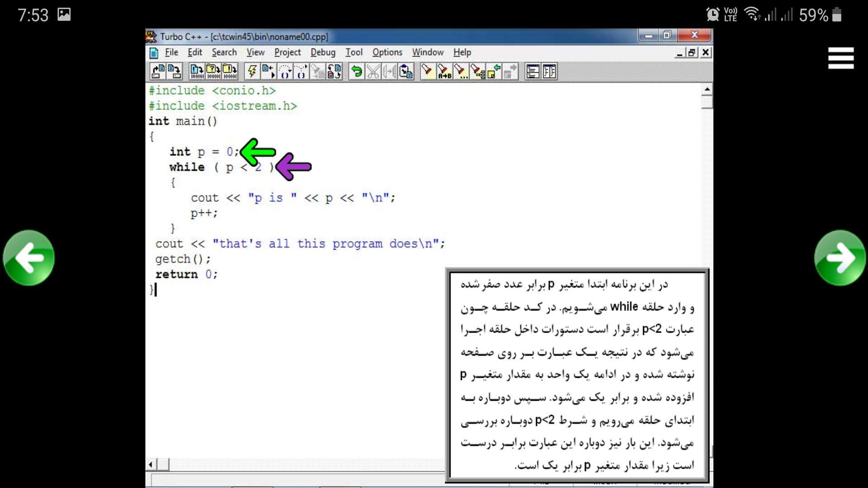Go to next slide with green forward arrow
The width and height of the screenshot is (868, 488).
click(840, 258)
